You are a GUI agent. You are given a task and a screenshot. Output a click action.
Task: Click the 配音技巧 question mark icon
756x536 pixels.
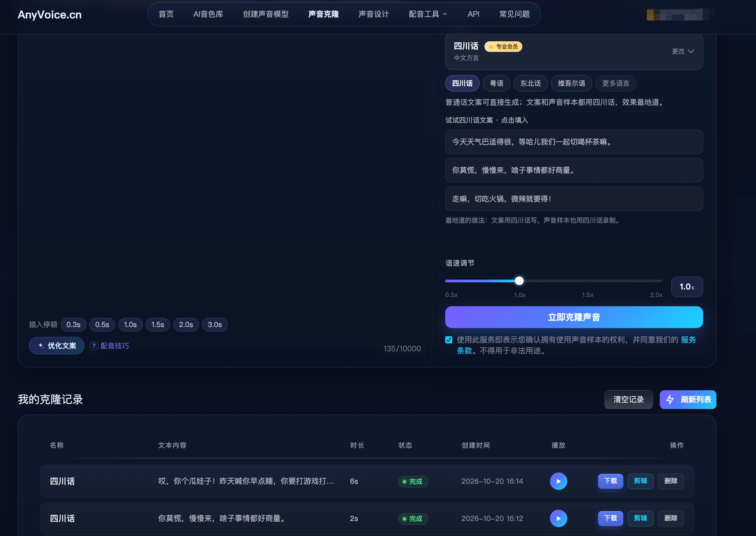94,346
